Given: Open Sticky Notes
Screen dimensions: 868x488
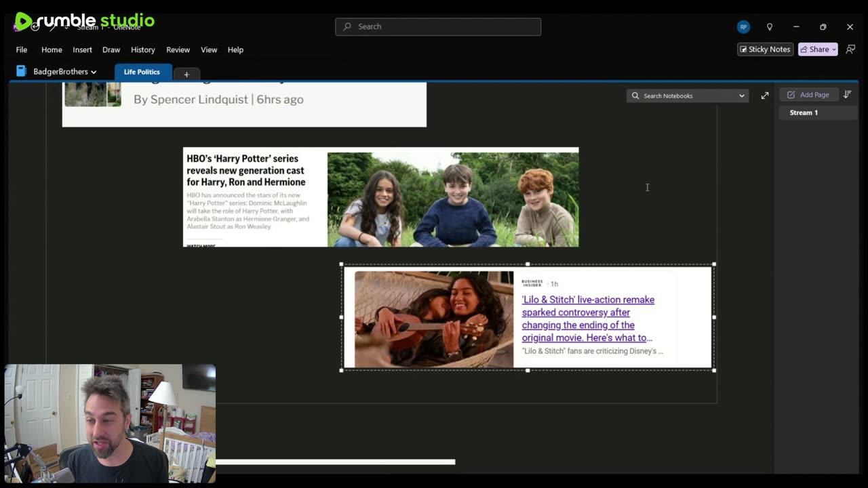Looking at the screenshot, I should [x=765, y=49].
